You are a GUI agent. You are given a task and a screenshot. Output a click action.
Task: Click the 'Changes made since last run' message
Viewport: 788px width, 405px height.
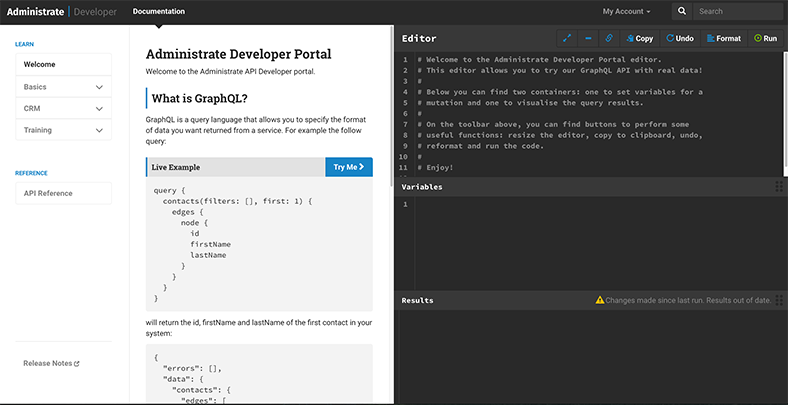(688, 300)
